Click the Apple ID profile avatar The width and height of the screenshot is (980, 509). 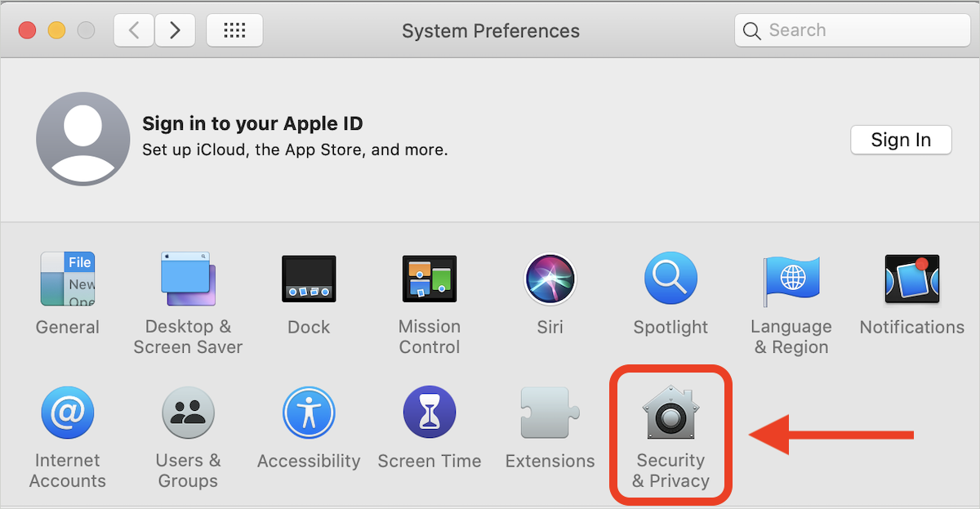83,139
